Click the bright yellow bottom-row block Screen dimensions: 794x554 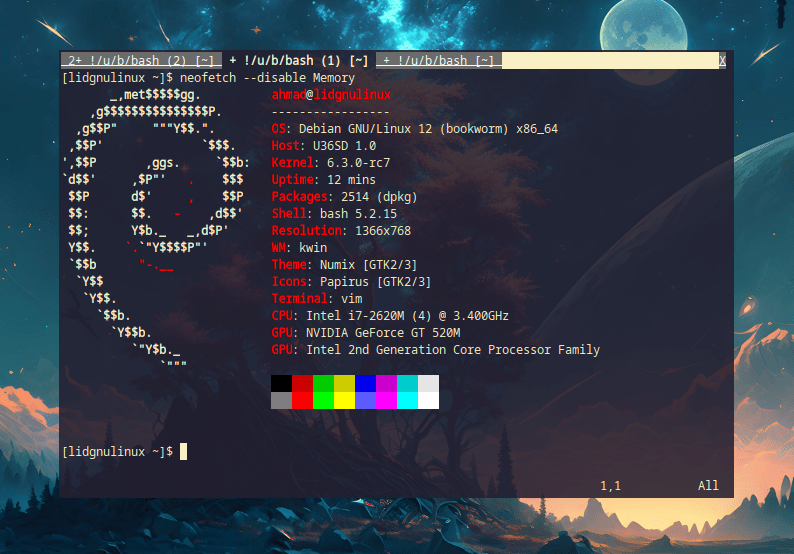pos(344,401)
